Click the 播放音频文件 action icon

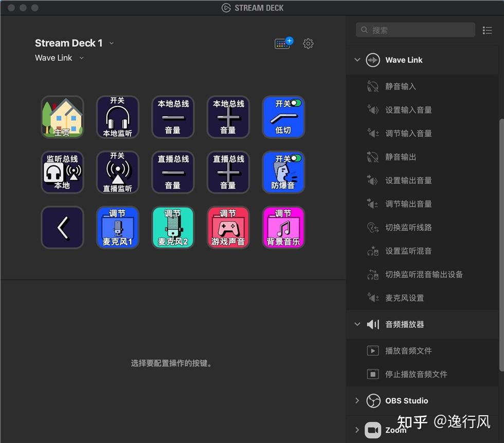click(373, 350)
